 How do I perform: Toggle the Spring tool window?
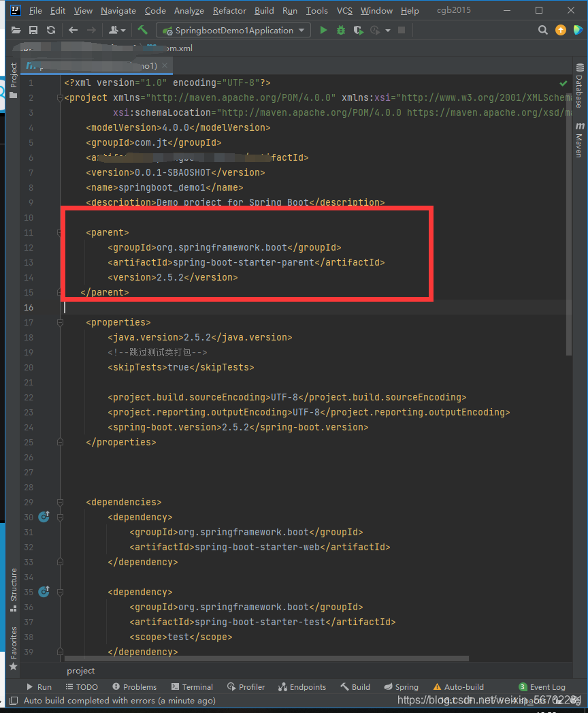(x=401, y=686)
